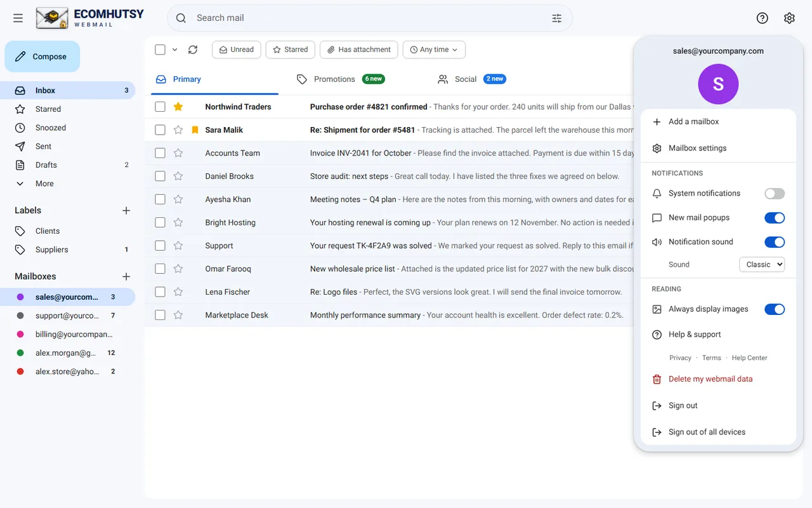Check the Northwind Traders email checkbox
The height and width of the screenshot is (508, 812).
(160, 107)
